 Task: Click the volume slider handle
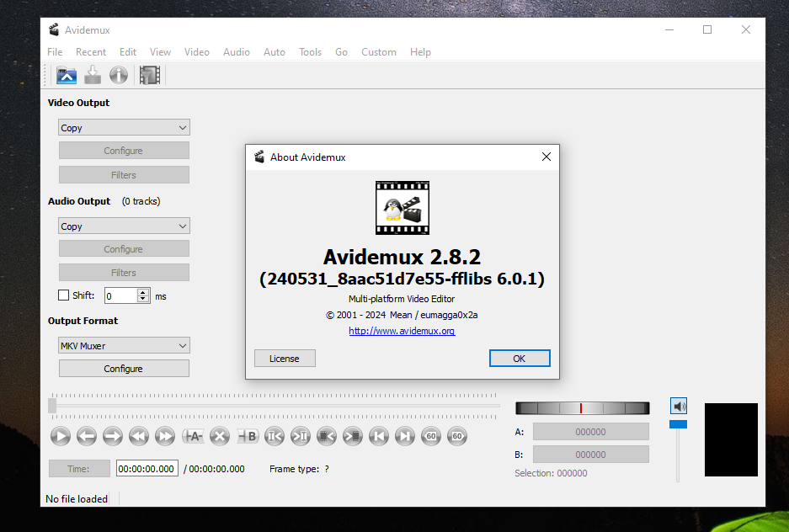coord(678,424)
